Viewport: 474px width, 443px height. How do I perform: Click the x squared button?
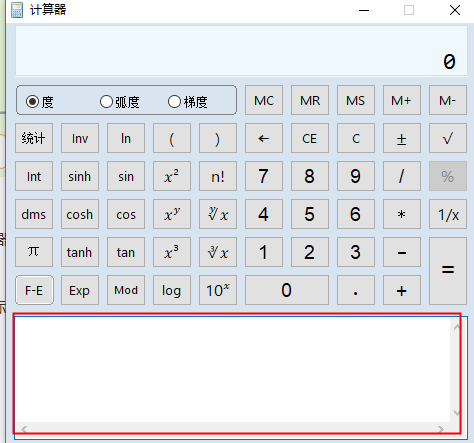[x=172, y=176]
